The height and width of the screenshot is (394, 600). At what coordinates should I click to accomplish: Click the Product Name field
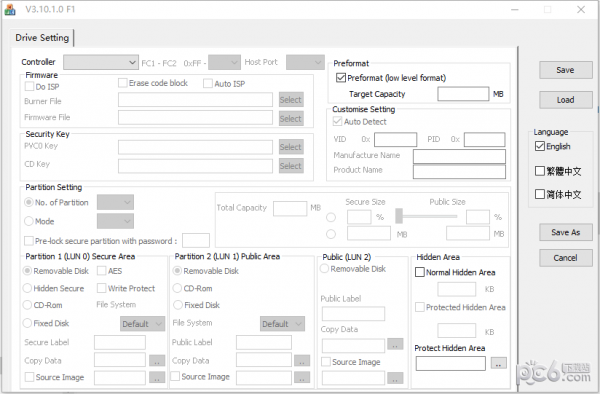click(x=459, y=171)
